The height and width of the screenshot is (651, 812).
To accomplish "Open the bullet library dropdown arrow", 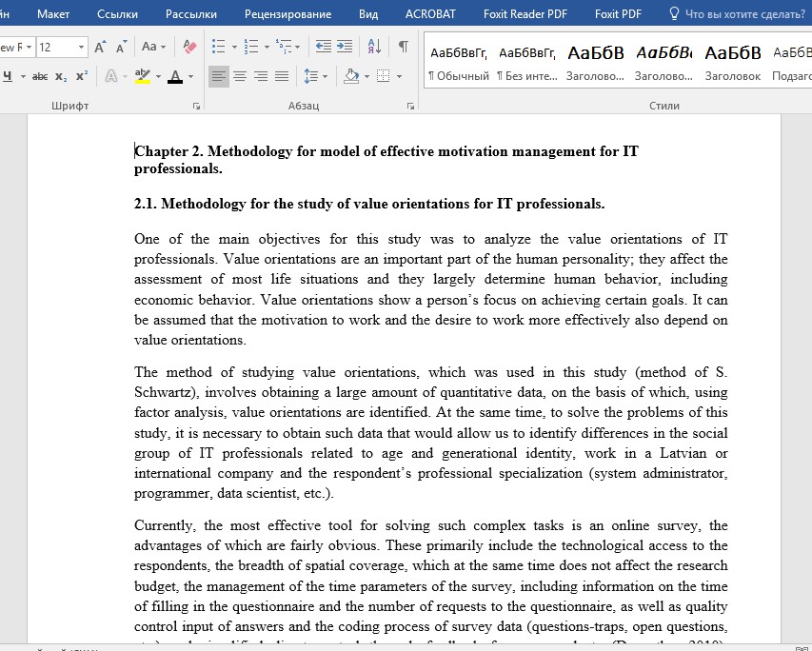I will tap(234, 48).
